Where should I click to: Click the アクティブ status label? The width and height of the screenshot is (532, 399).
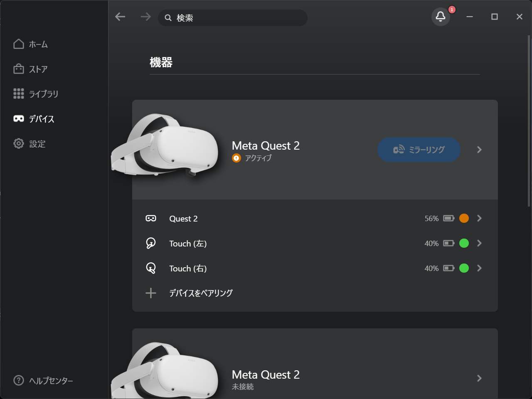coord(258,158)
